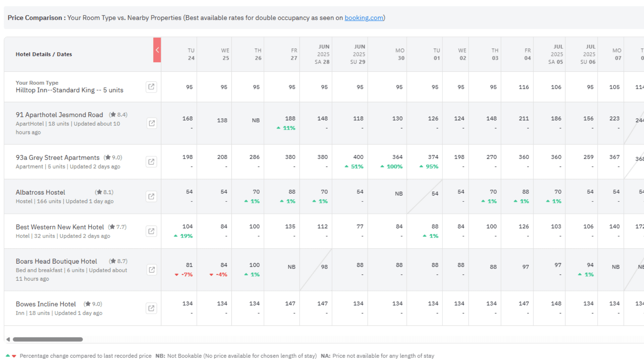Image resolution: width=644 pixels, height=362 pixels.
Task: Click the Albatross Hostel name
Action: click(40, 192)
